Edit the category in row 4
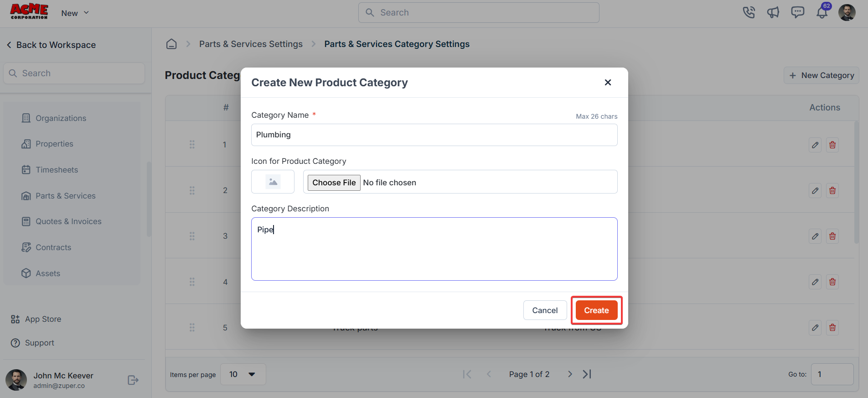Image resolution: width=868 pixels, height=398 pixels. pyautogui.click(x=815, y=282)
